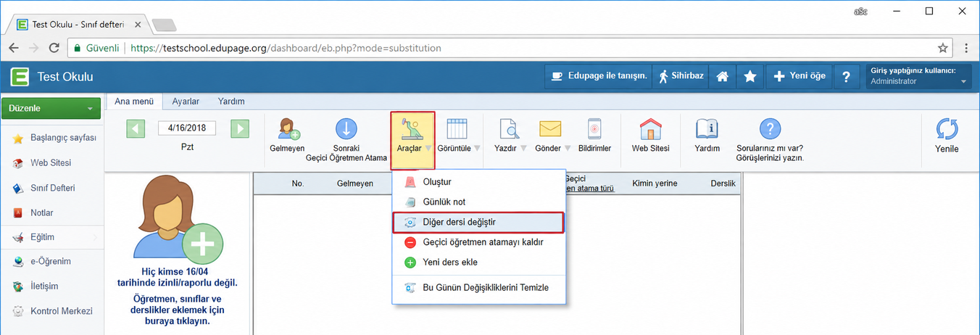Open the home icon in header
The height and width of the screenshot is (335, 980).
[x=722, y=76]
